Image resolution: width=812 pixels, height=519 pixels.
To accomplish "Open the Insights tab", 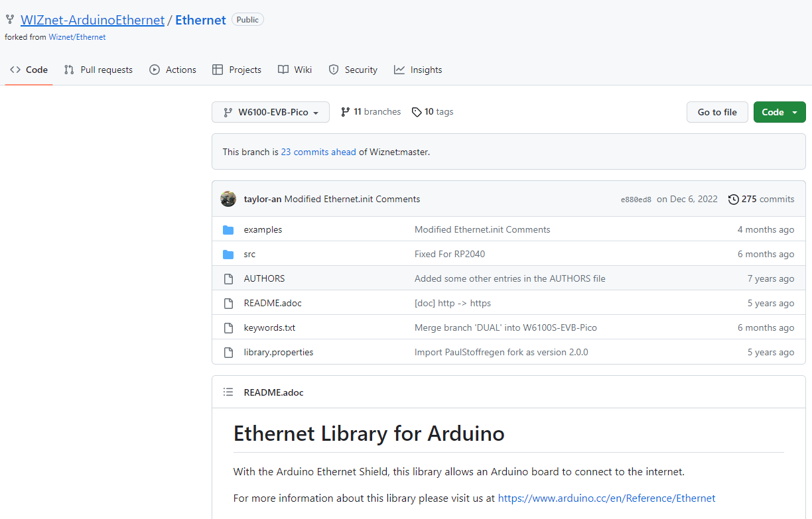I will pyautogui.click(x=418, y=70).
